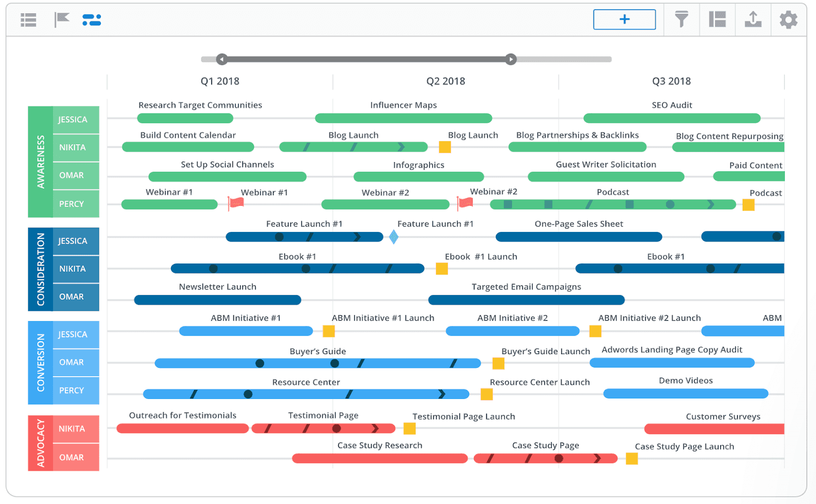Select the yellow Blog Launch milestone marker
The width and height of the screenshot is (816, 504).
tap(444, 147)
